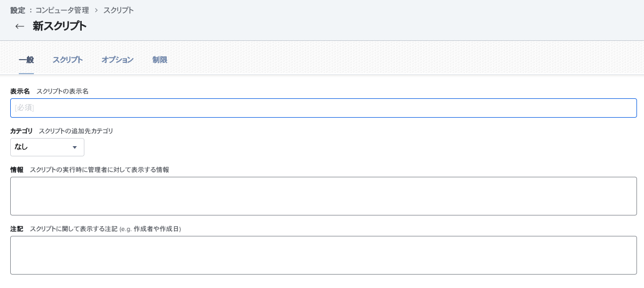Screen dimensions: 644x288
Task: Click the 情報 field label
Action: [x=17, y=170]
